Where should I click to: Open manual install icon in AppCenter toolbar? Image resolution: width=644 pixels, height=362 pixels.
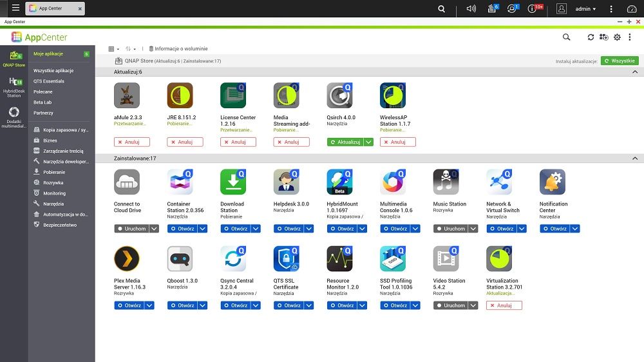point(604,37)
